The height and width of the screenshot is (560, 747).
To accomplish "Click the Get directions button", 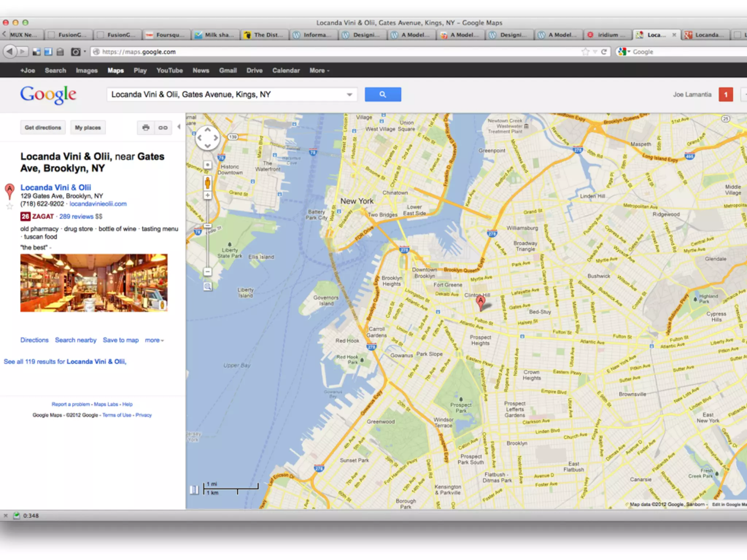I will pos(43,128).
